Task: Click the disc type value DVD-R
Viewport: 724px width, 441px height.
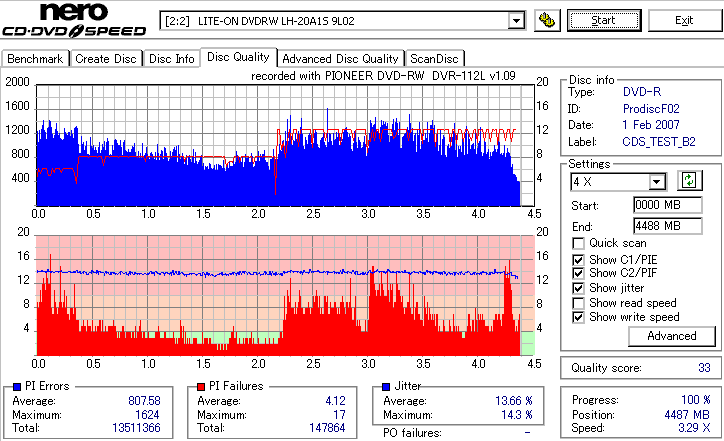Action: point(642,92)
